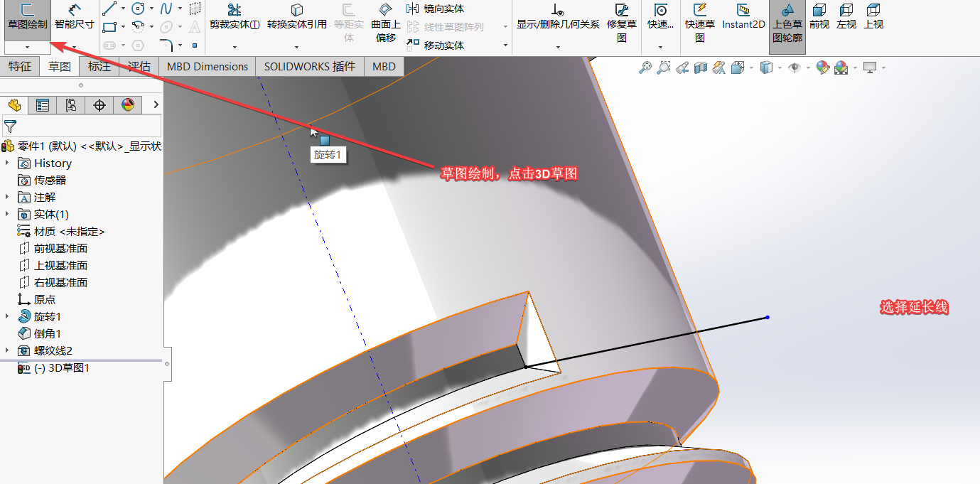The image size is (980, 484).
Task: Switch to the 草图 sketch tab
Action: 60,66
